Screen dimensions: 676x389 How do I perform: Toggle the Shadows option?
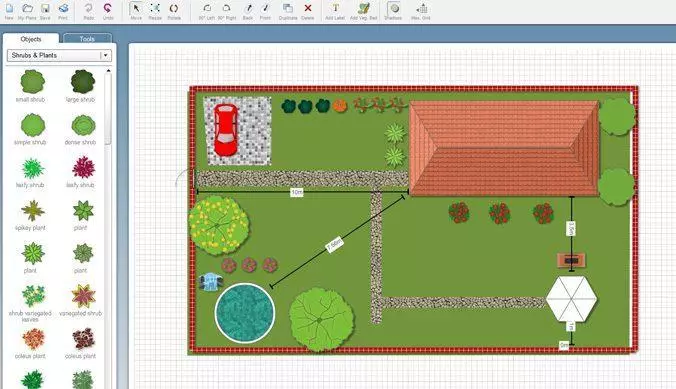pos(393,12)
